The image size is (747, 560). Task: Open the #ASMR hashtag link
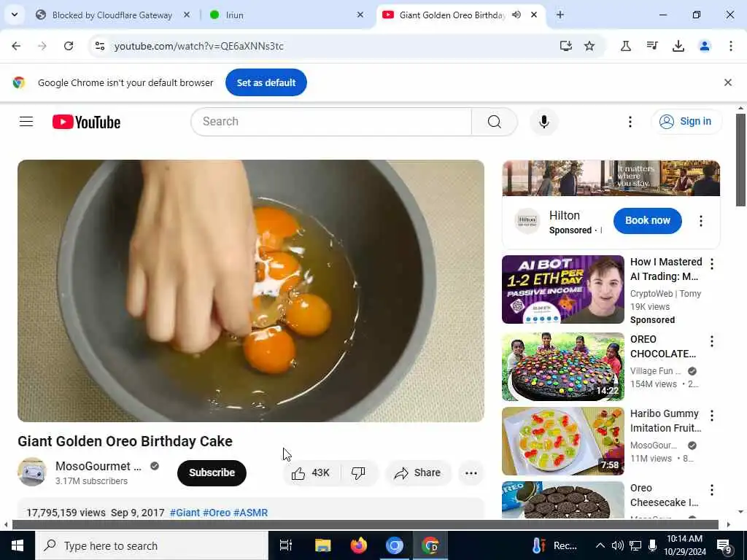251,513
